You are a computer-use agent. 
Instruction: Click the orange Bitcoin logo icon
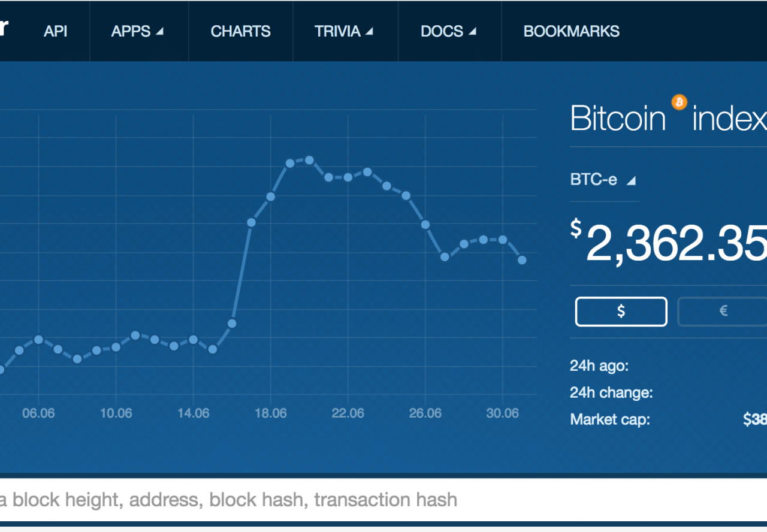[680, 102]
